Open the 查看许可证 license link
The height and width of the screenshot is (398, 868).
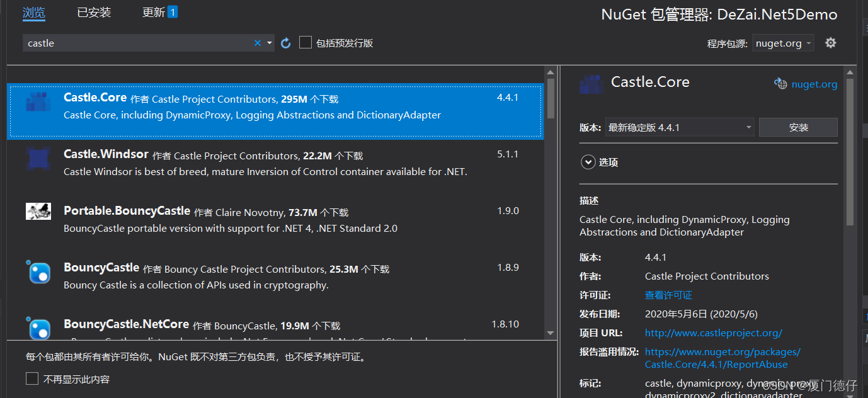(668, 295)
